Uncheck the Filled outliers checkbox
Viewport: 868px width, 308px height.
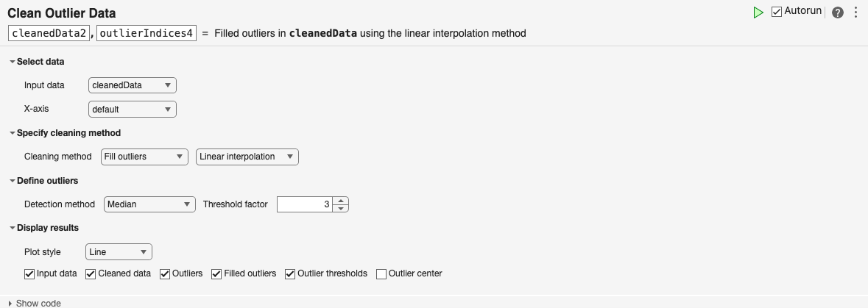[216, 273]
